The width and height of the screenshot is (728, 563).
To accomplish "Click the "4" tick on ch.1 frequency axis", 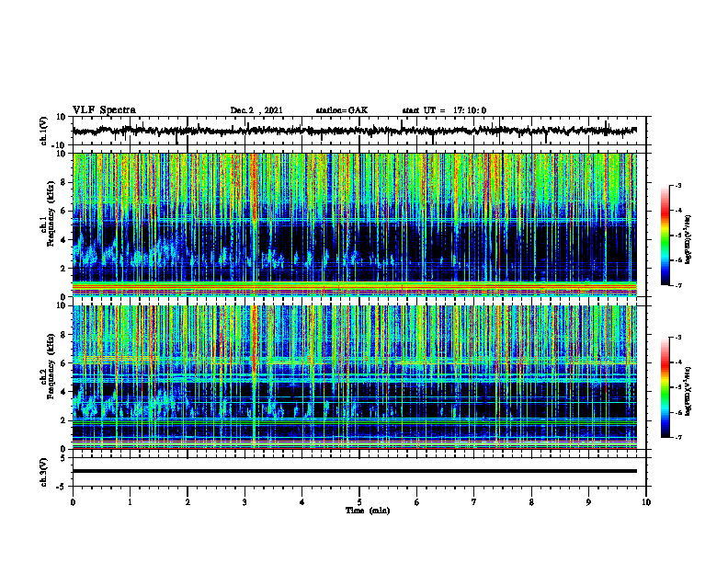I will [x=63, y=240].
